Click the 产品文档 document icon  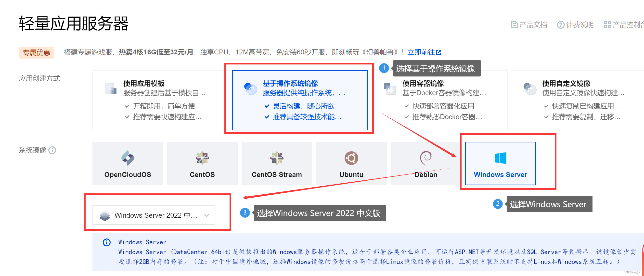point(514,25)
